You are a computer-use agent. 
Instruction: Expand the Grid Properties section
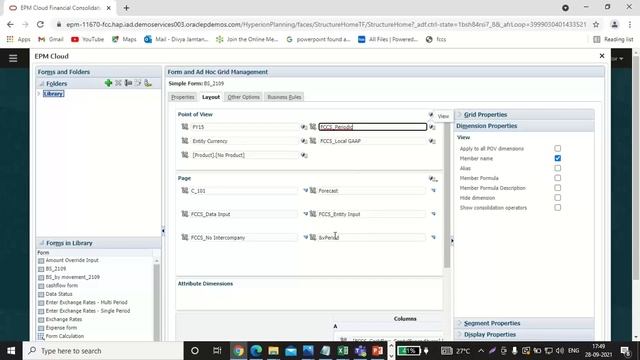click(x=459, y=115)
